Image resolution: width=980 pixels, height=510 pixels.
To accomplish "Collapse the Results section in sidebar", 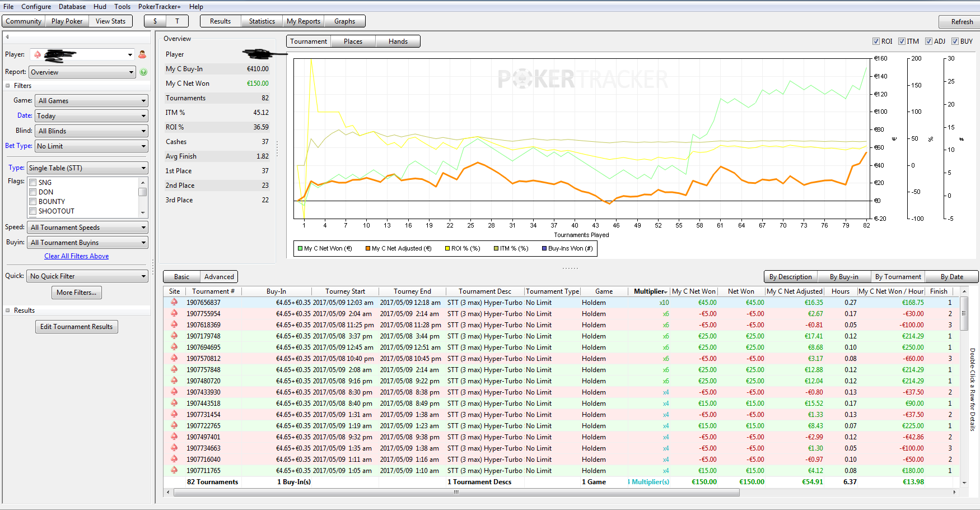I will click(x=8, y=310).
